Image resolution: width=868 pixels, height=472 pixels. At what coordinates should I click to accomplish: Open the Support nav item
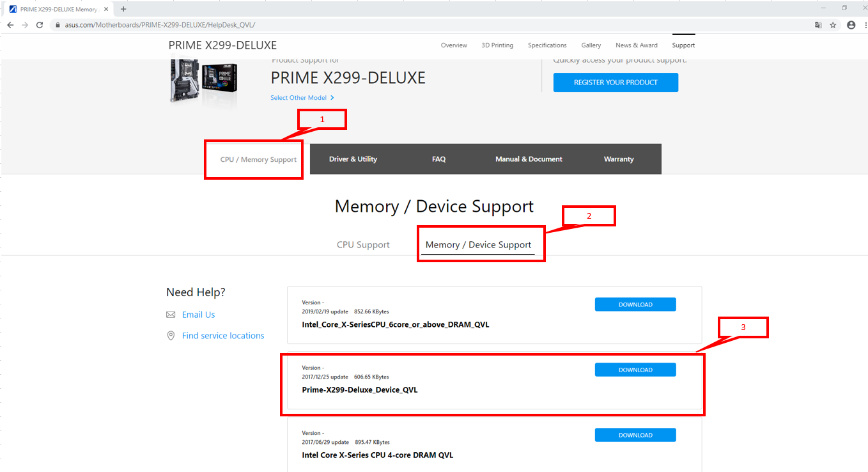click(683, 45)
